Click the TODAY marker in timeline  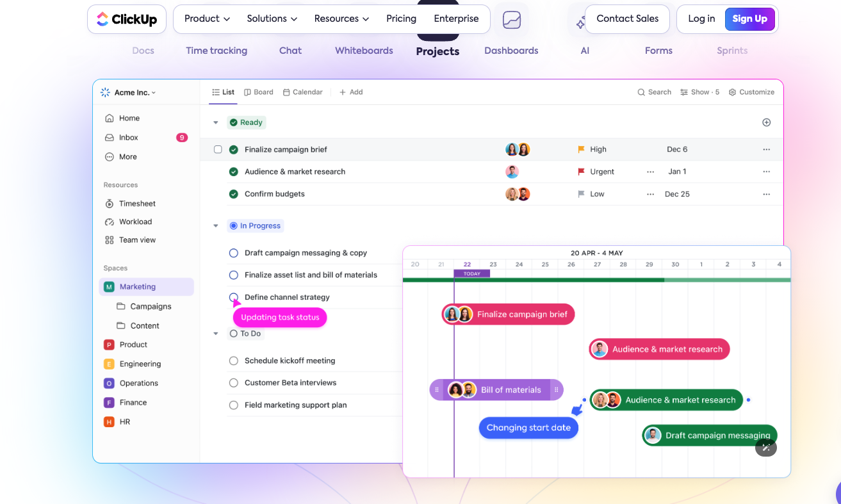click(471, 273)
